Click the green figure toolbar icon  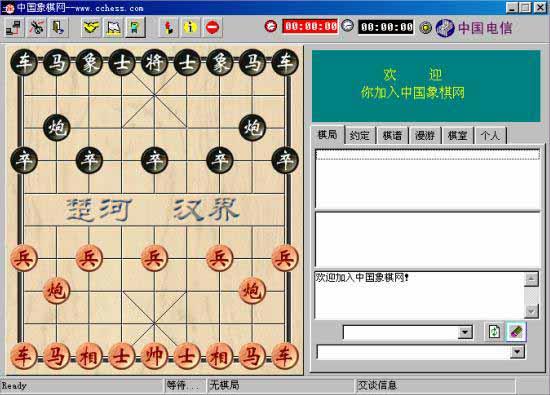[x=135, y=28]
